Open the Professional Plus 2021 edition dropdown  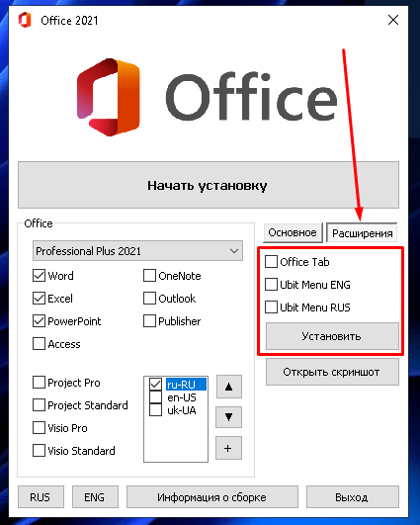click(x=137, y=251)
